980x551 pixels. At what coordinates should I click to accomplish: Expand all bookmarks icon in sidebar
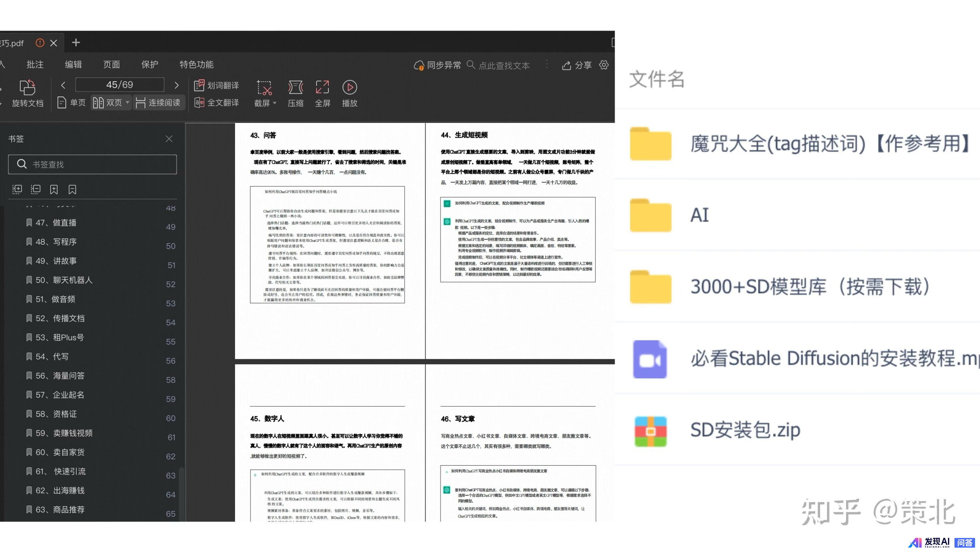pyautogui.click(x=17, y=189)
